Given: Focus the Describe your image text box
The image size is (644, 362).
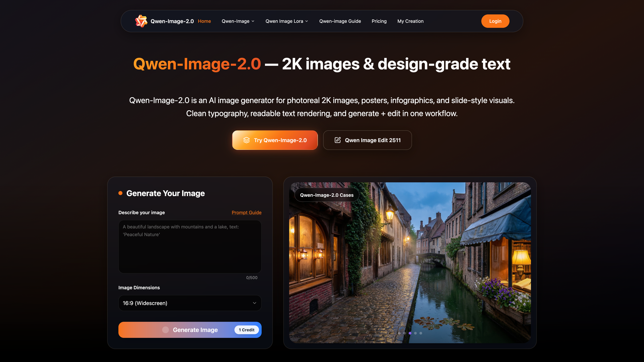Looking at the screenshot, I should click(x=190, y=246).
